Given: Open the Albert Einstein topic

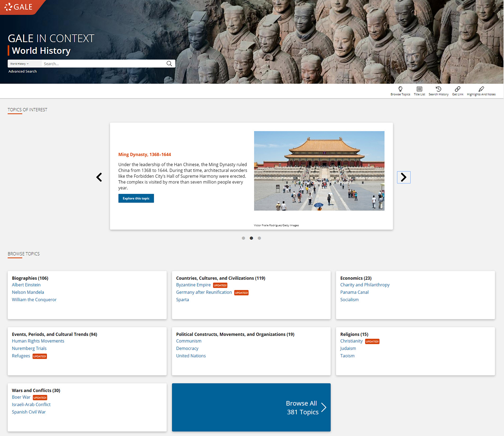Looking at the screenshot, I should click(26, 285).
